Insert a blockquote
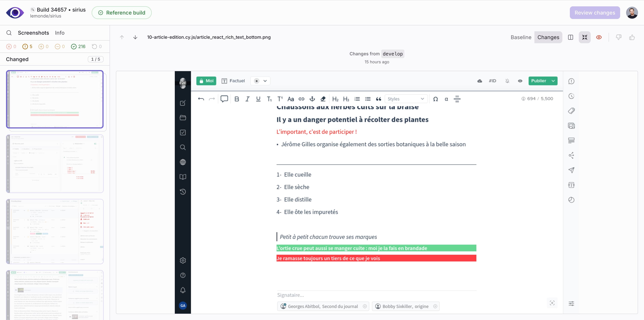Image resolution: width=644 pixels, height=320 pixels. (378, 99)
